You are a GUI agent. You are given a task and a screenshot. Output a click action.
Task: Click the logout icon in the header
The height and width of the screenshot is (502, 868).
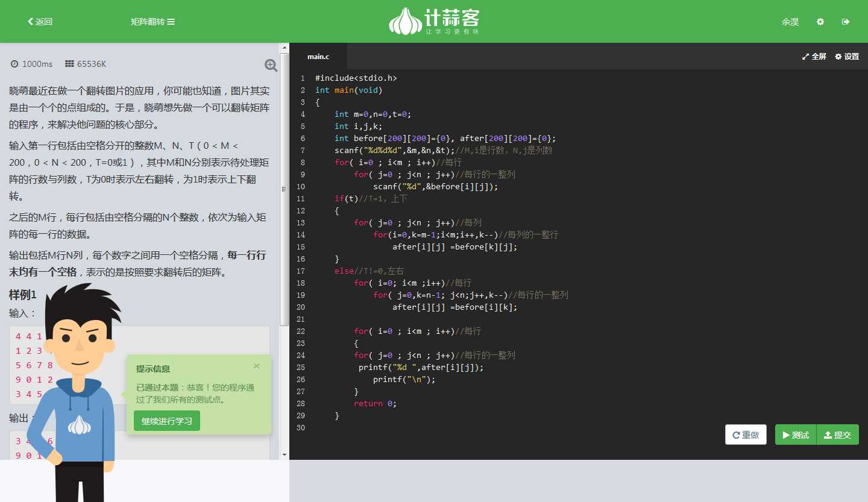click(846, 22)
